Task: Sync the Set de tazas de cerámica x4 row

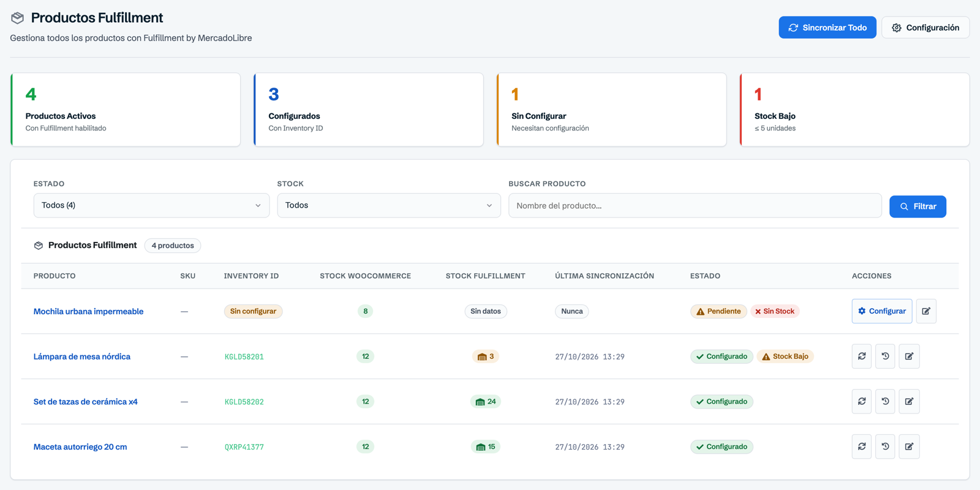Action: (x=861, y=402)
